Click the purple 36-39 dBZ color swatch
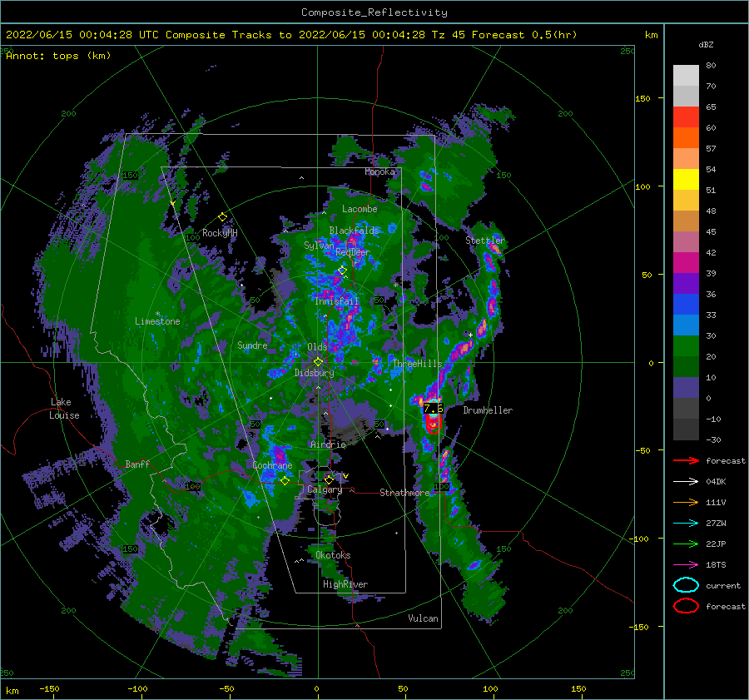The height and width of the screenshot is (700, 749). 686,283
